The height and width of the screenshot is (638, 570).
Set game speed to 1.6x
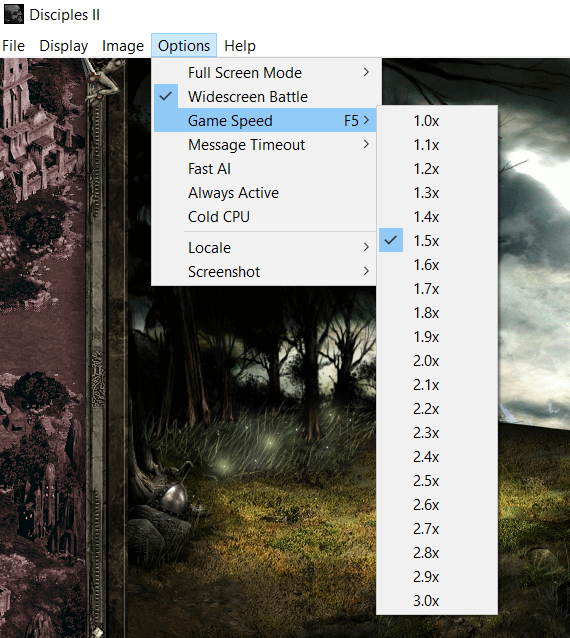point(437,264)
